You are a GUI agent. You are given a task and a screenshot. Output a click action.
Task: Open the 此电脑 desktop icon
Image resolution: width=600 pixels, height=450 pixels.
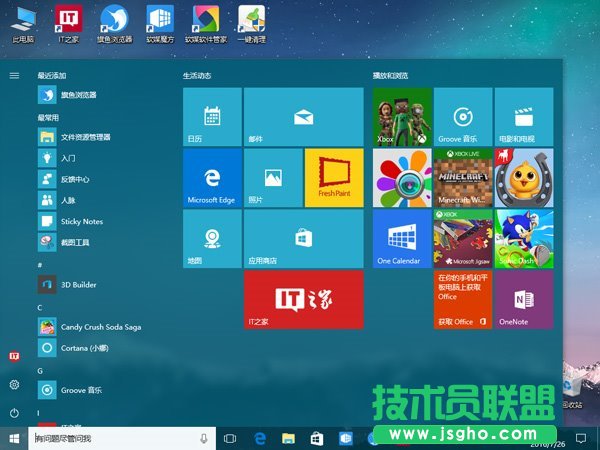(x=23, y=24)
